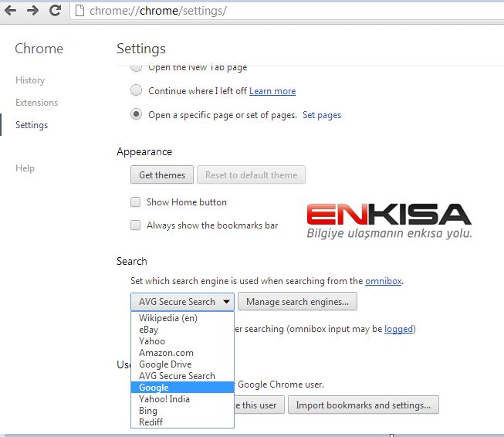Go forward with the forward arrow

(32, 11)
